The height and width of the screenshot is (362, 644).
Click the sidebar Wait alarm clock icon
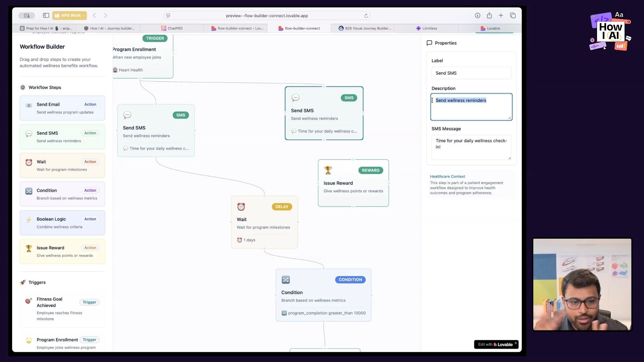click(x=29, y=162)
